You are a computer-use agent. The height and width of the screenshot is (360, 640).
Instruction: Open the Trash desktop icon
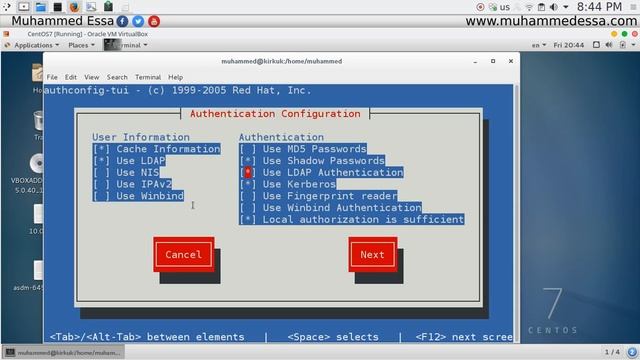click(38, 121)
